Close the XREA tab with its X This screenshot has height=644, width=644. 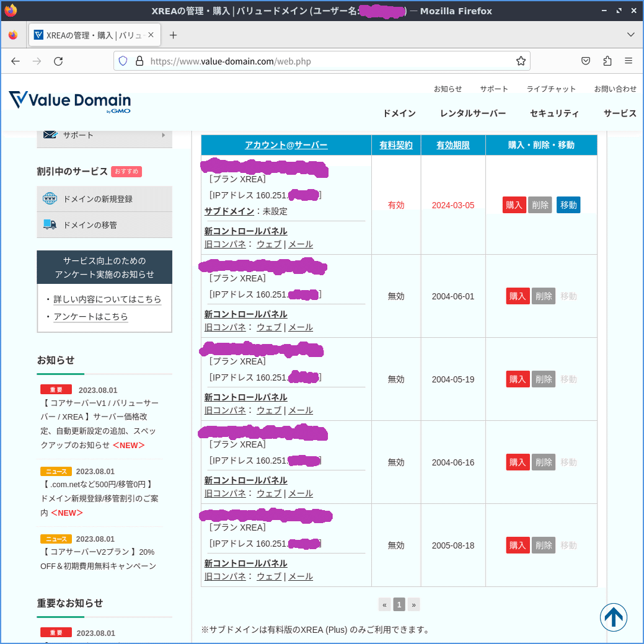[151, 35]
